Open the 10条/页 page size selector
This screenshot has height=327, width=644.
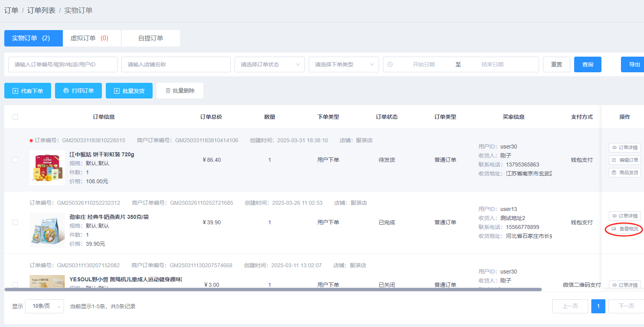pyautogui.click(x=44, y=306)
